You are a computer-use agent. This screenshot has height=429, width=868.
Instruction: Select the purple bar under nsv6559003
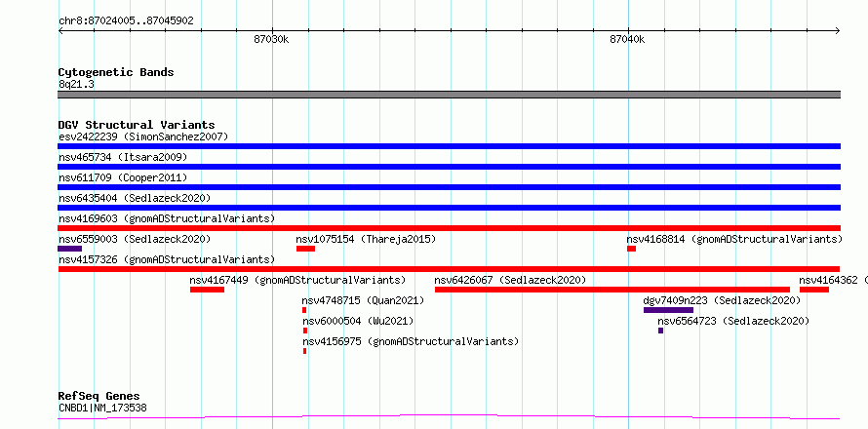tap(70, 249)
